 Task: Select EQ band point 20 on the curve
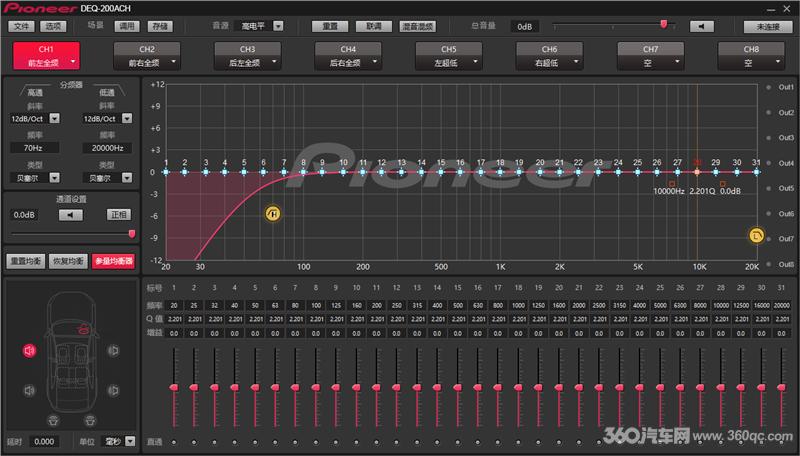(540, 172)
